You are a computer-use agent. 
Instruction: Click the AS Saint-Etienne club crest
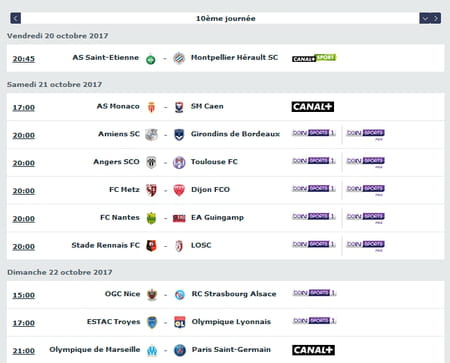(x=151, y=59)
